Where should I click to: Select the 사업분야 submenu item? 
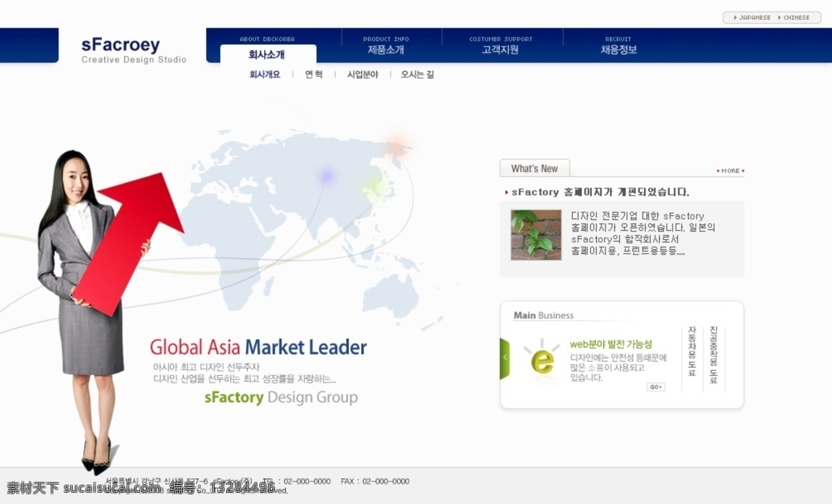point(363,74)
